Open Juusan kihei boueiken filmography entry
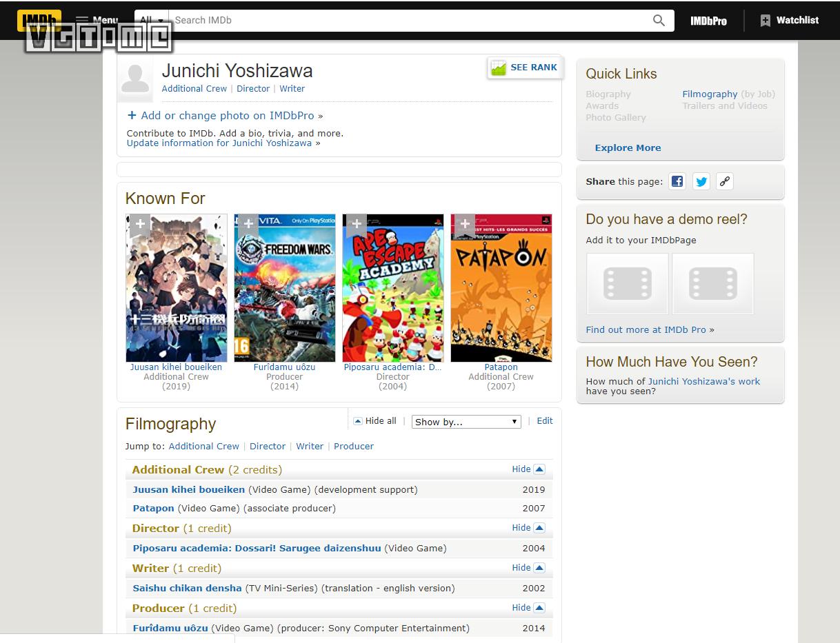Image resolution: width=840 pixels, height=643 pixels. tap(189, 490)
